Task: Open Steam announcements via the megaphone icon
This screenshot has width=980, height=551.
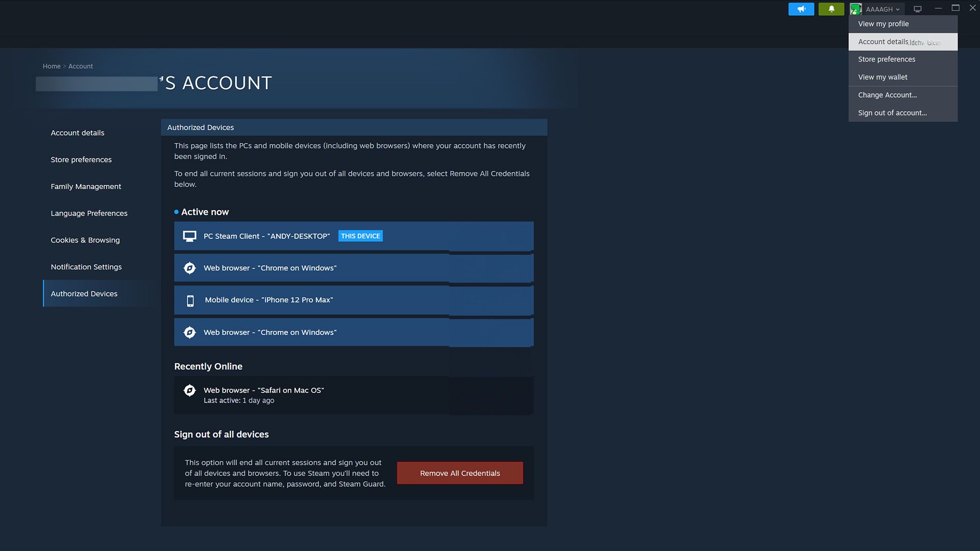Action: (801, 9)
